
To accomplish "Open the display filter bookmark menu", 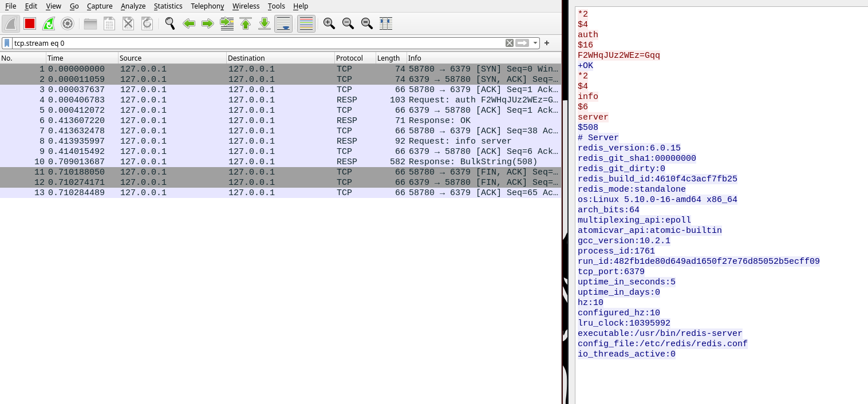I will [6, 43].
